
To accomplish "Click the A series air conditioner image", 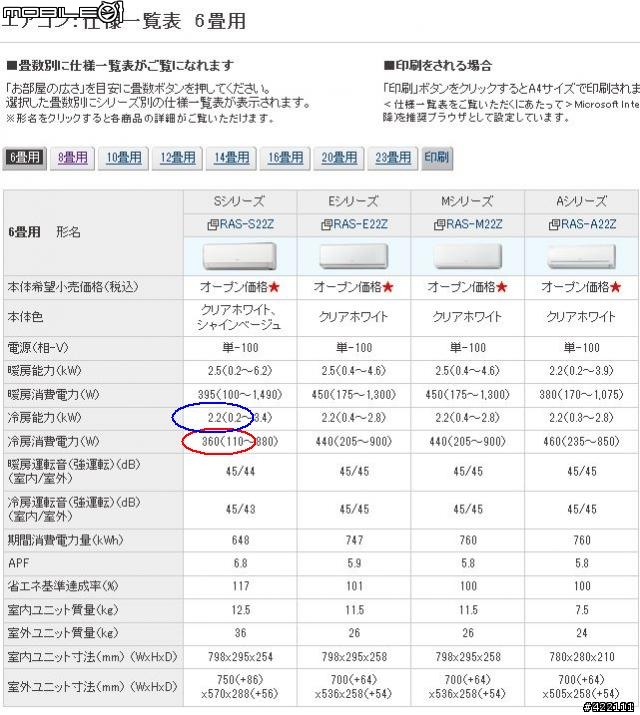I will tap(581, 257).
